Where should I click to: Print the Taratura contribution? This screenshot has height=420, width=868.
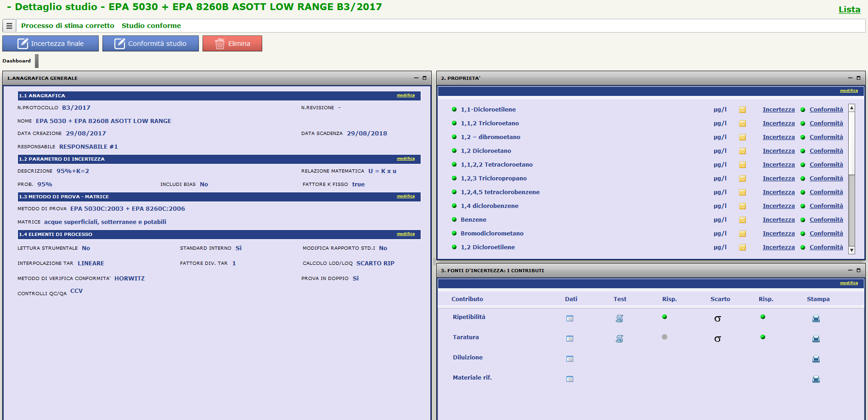(x=816, y=339)
